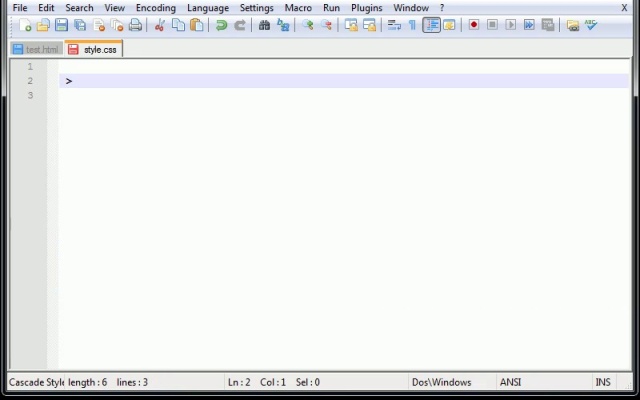
Task: Open the Macro menu
Action: point(298,8)
